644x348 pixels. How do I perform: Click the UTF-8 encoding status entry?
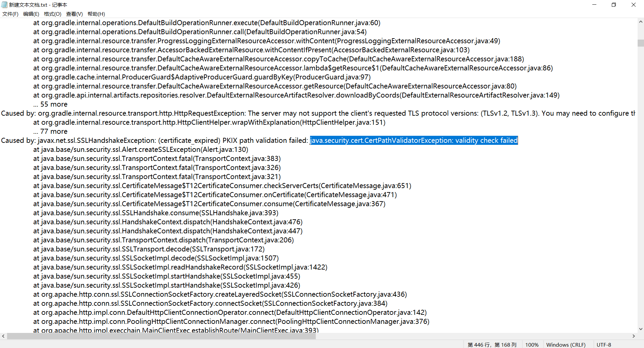(604, 345)
